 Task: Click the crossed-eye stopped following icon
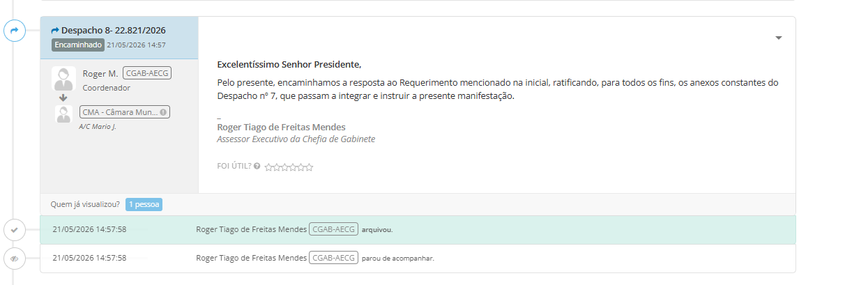[14, 259]
